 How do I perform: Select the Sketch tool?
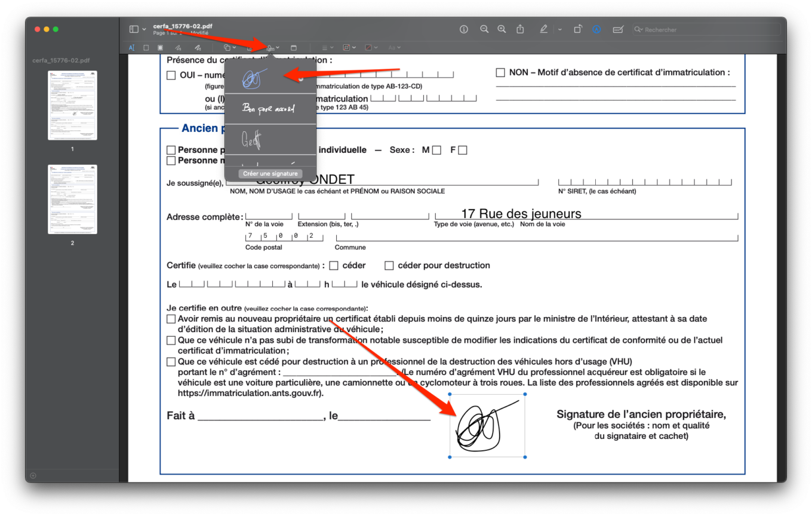(178, 47)
